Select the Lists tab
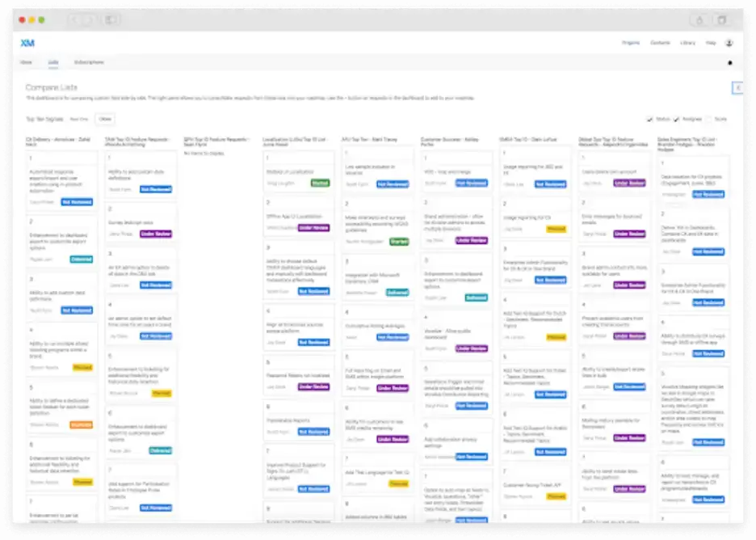 (x=52, y=62)
